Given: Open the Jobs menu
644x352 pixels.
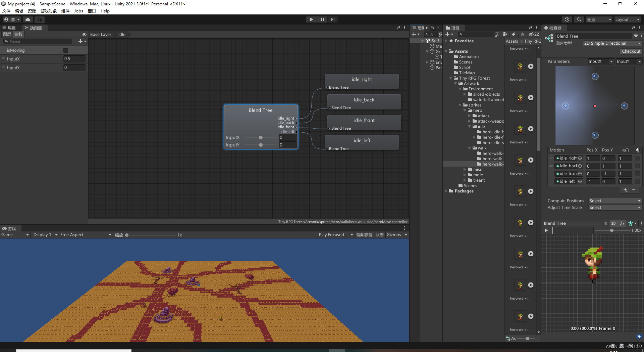Looking at the screenshot, I should click(78, 11).
